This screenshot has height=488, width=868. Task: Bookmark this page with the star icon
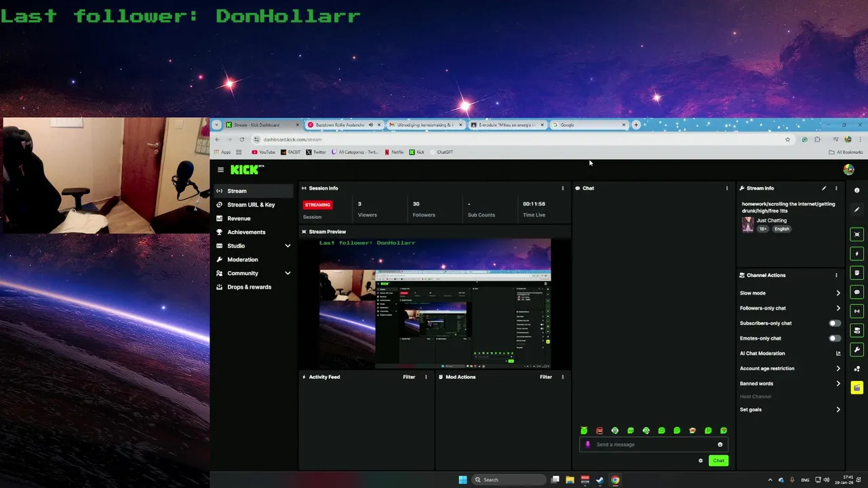[787, 140]
